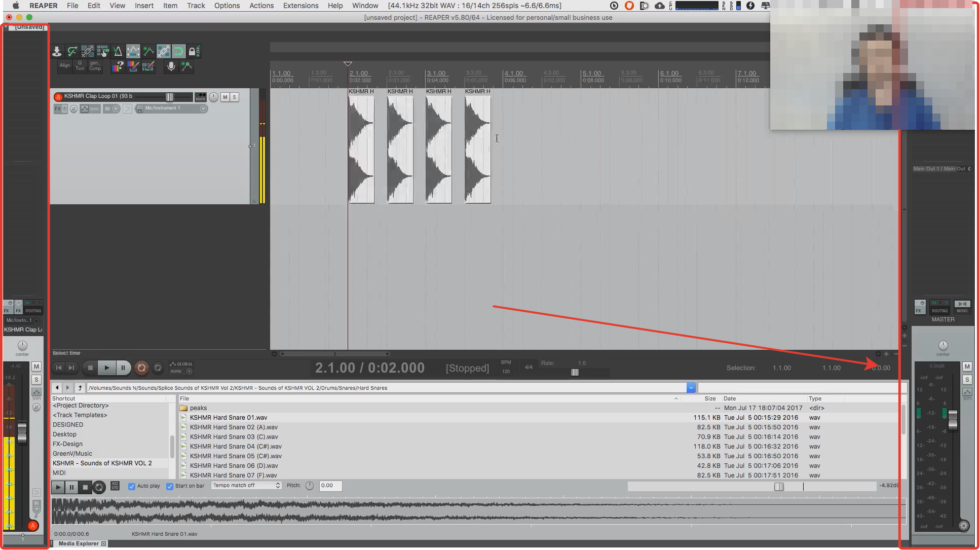Click the main transport Pause button
Image resolution: width=980 pixels, height=550 pixels.
[123, 368]
